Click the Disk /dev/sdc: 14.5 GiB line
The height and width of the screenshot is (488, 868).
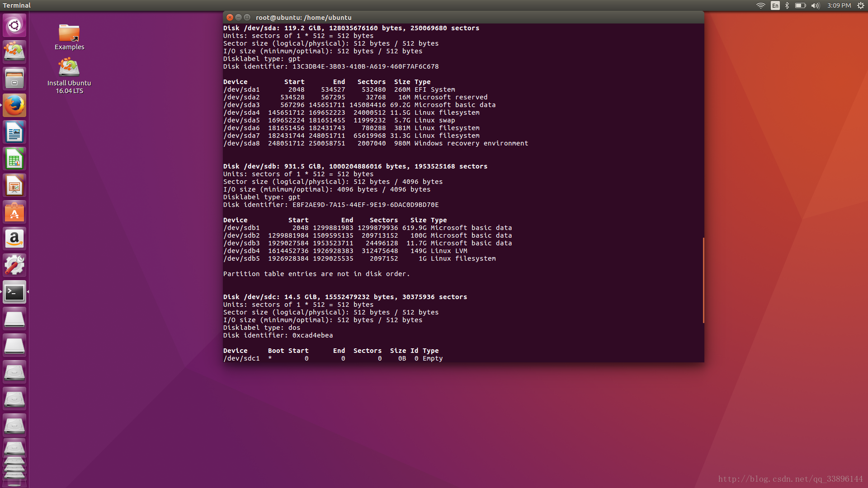[345, 297]
